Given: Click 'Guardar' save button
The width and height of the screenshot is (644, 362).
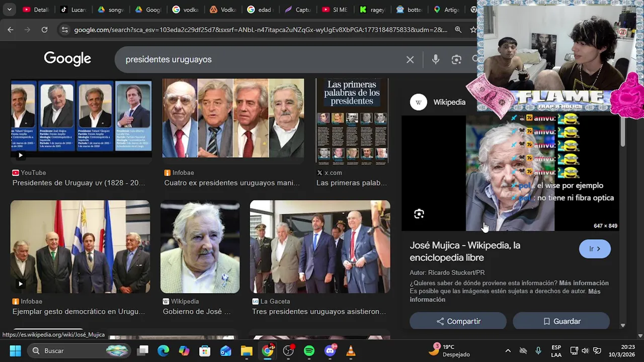Looking at the screenshot, I should [x=561, y=321].
